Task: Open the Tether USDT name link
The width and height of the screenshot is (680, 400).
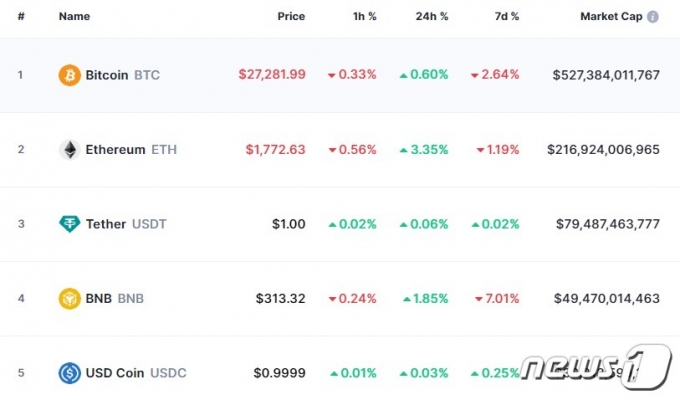Action: [x=126, y=224]
